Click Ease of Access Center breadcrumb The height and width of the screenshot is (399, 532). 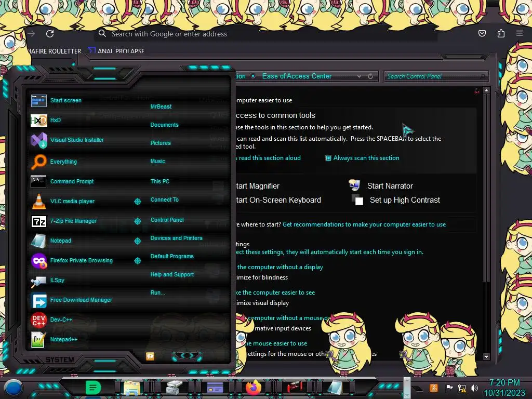(x=297, y=76)
